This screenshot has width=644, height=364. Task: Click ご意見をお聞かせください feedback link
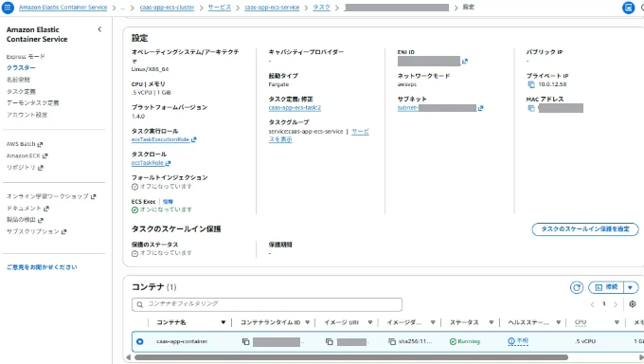point(42,267)
